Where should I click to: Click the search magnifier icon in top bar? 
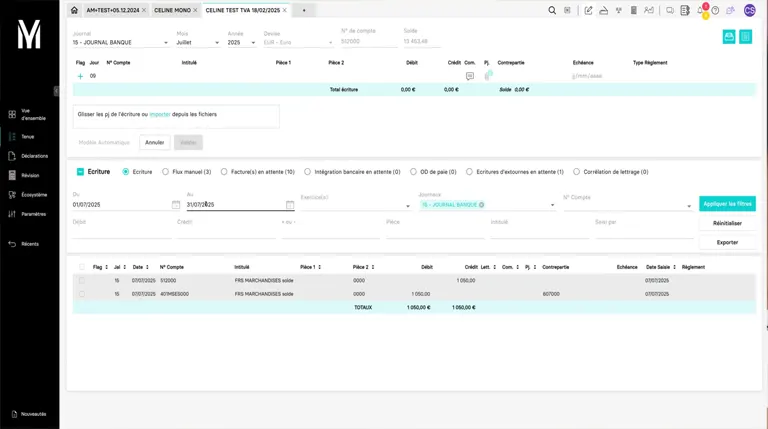[552, 10]
